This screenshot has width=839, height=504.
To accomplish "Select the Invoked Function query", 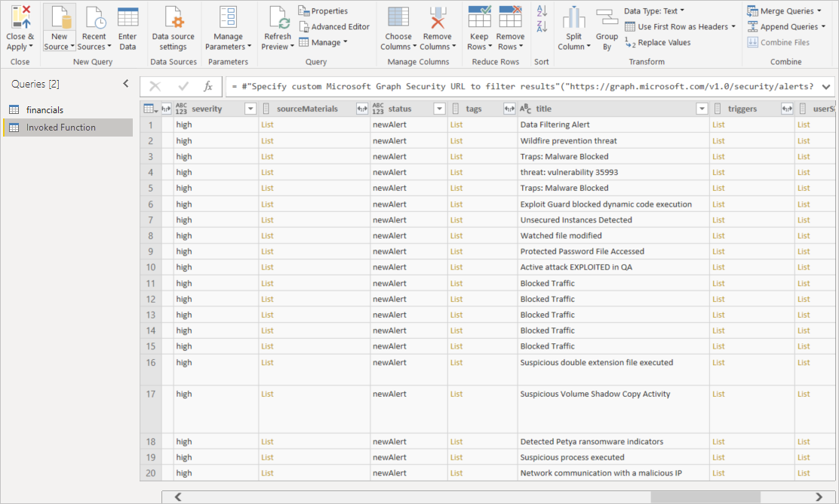I will coord(60,128).
